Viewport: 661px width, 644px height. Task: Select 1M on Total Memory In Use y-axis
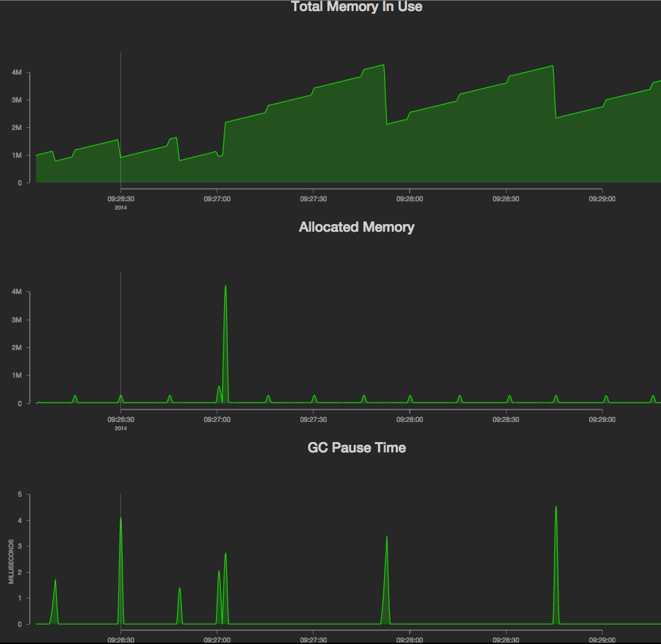click(x=17, y=156)
